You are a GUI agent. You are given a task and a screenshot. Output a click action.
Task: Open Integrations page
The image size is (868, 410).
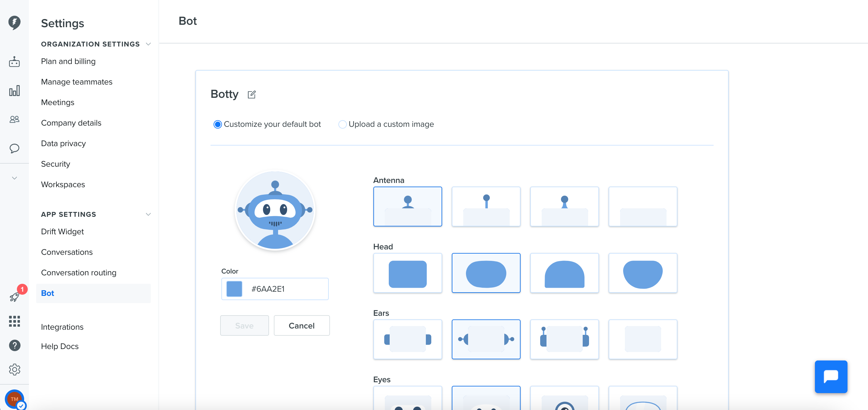tap(62, 327)
